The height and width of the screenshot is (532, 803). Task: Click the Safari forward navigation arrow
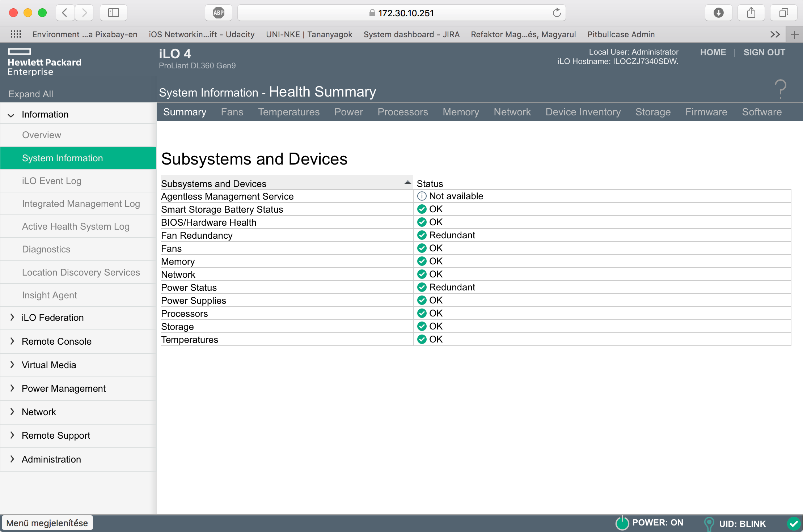coord(84,13)
